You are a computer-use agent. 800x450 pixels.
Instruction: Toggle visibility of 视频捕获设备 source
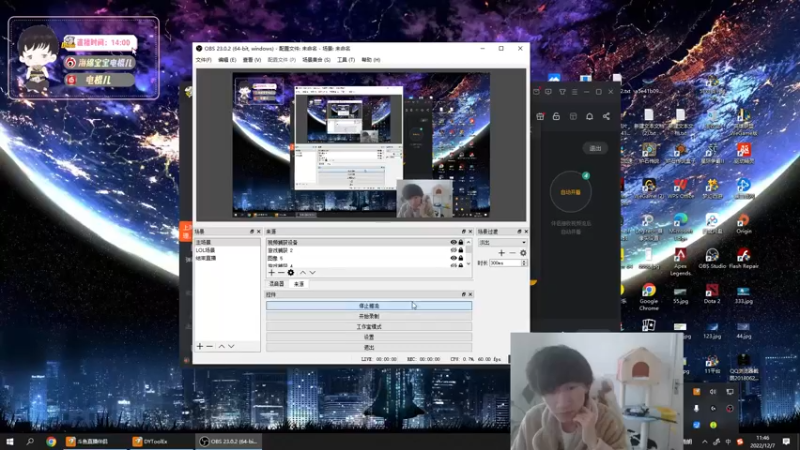(x=453, y=242)
